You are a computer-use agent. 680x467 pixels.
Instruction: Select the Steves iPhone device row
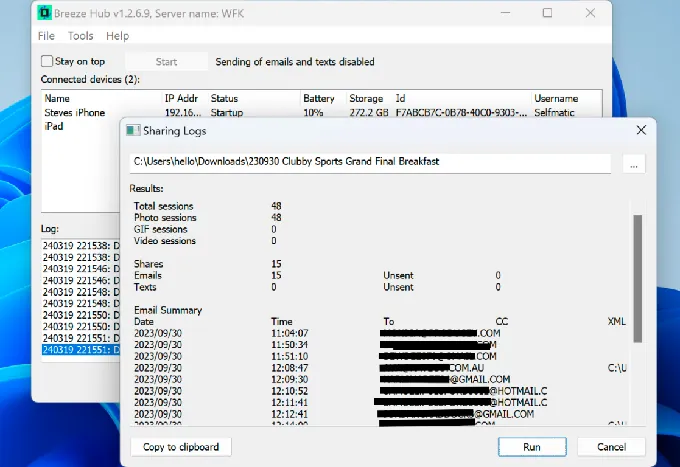click(x=322, y=113)
